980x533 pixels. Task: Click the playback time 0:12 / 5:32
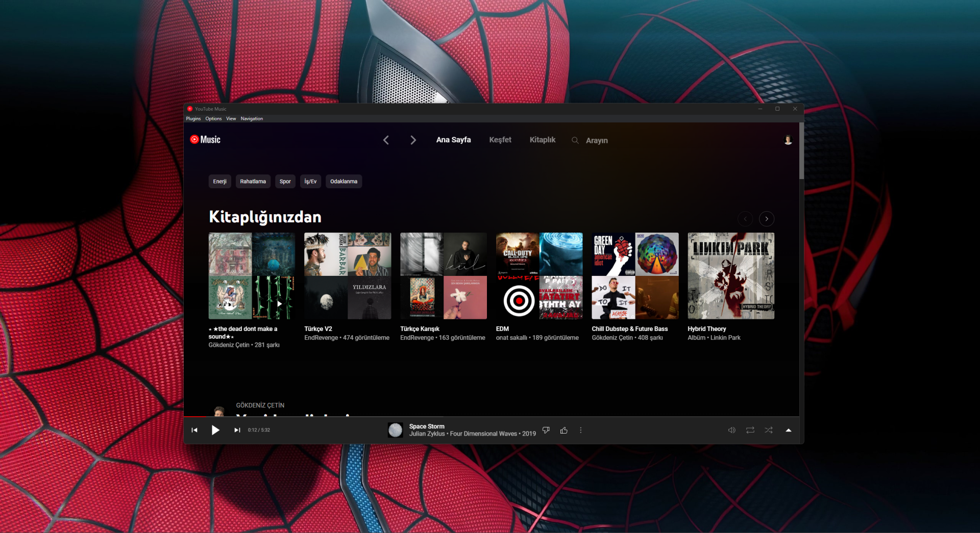click(259, 430)
